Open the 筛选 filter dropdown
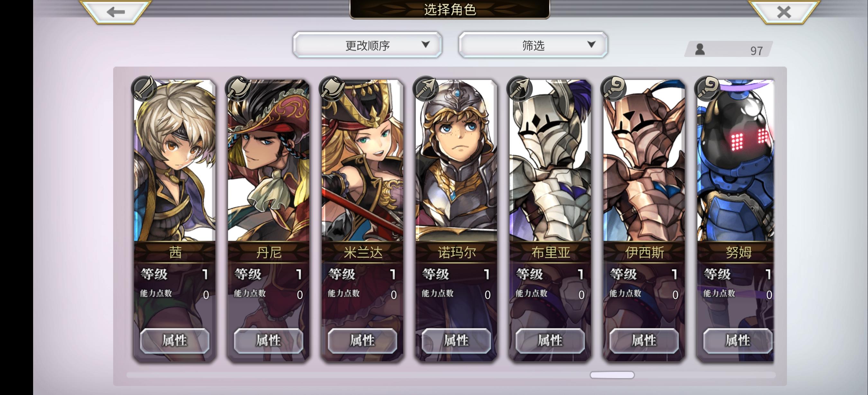868x395 pixels. pyautogui.click(x=533, y=45)
